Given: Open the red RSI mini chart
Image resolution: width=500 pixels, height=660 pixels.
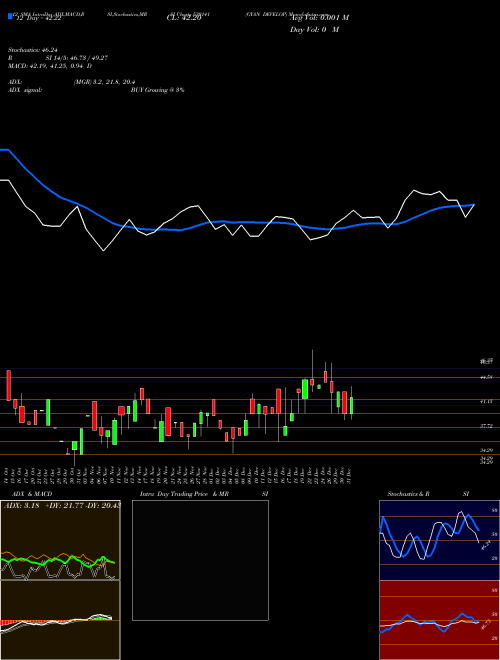Looking at the screenshot, I should pyautogui.click(x=439, y=620).
